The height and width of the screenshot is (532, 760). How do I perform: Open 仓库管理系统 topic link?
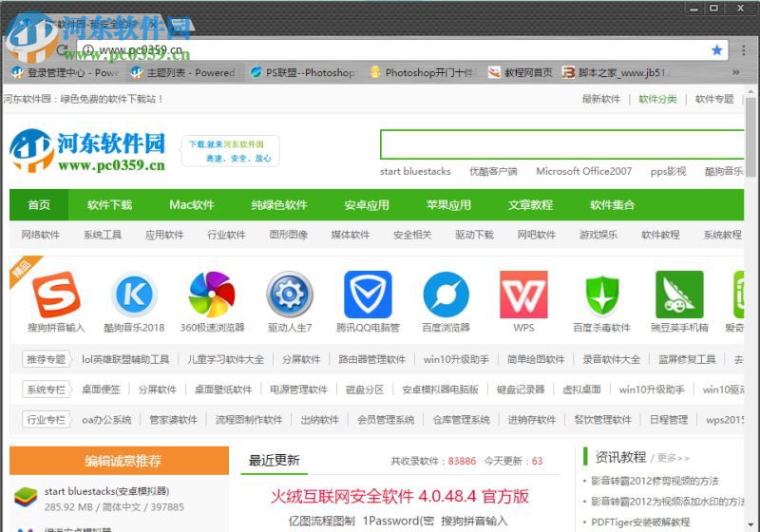[461, 420]
